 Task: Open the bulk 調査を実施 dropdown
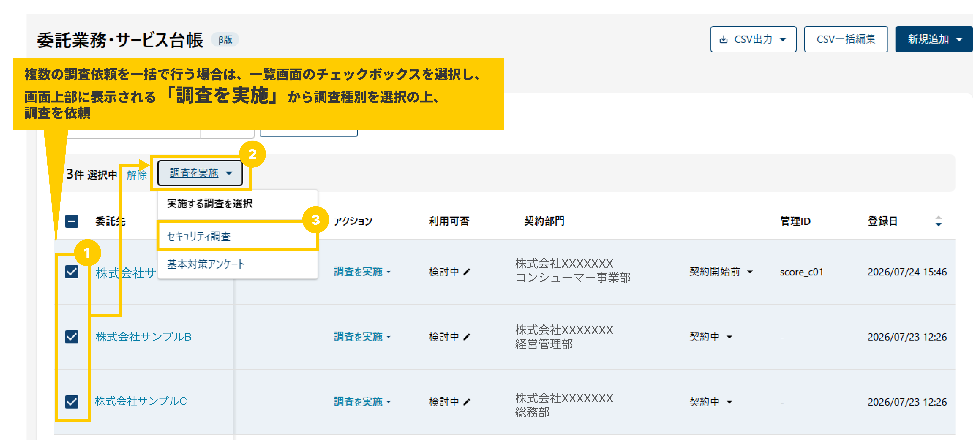[200, 173]
